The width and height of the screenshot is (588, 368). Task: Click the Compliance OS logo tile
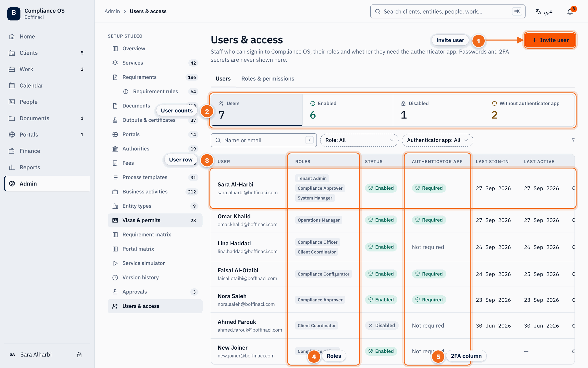pyautogui.click(x=14, y=13)
